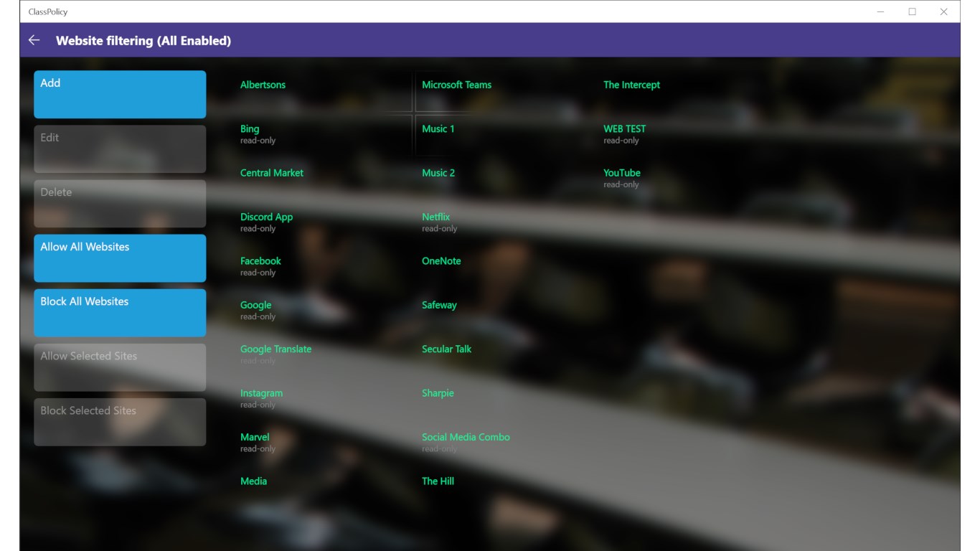Select the Bing entry

tap(258, 134)
